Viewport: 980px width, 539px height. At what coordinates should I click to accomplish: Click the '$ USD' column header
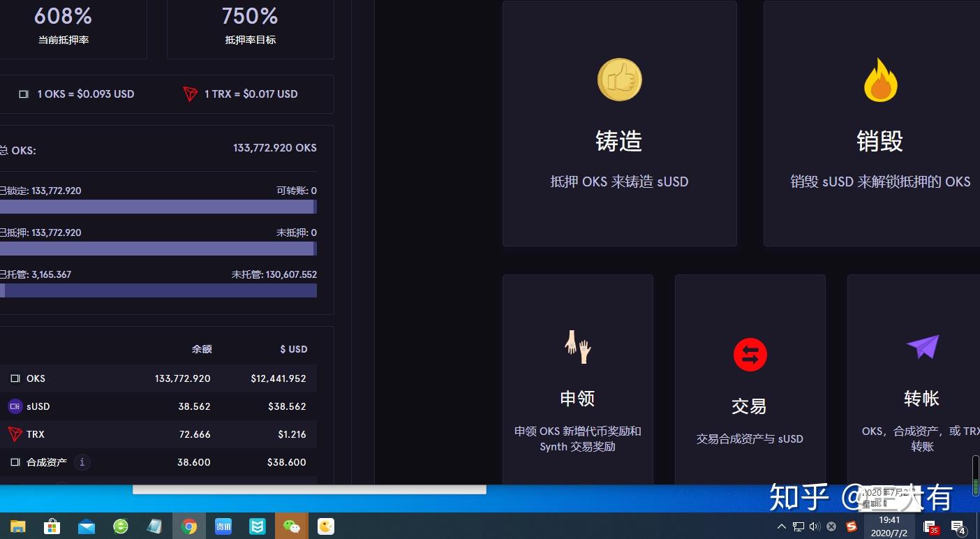pos(294,349)
